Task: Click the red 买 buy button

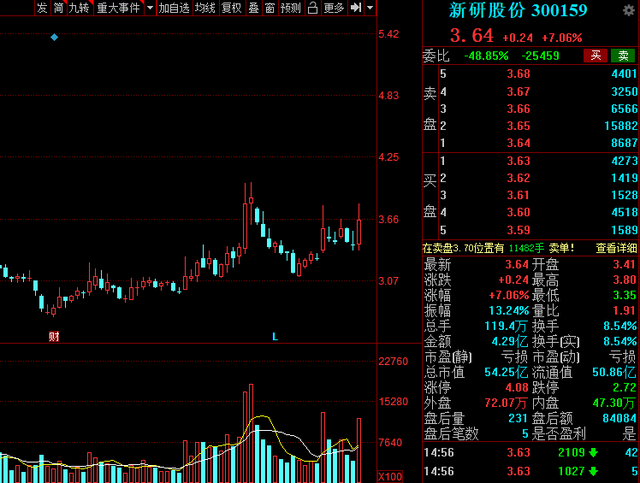Action: (x=596, y=56)
